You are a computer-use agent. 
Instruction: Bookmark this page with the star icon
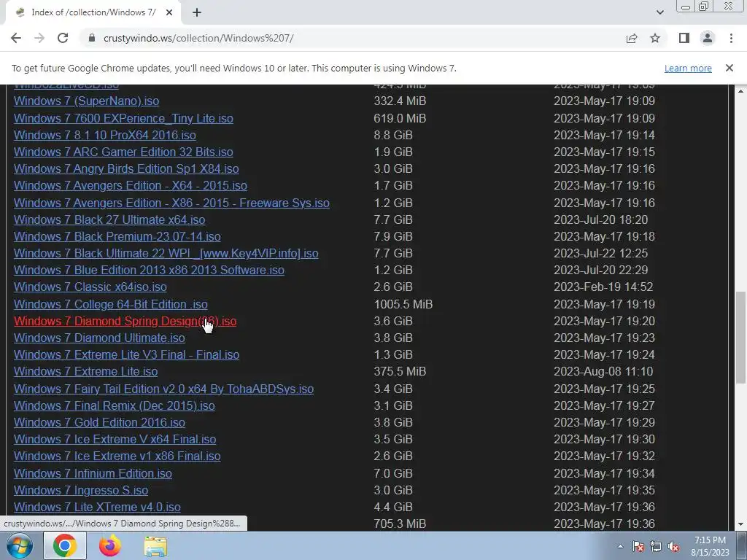[x=655, y=38]
